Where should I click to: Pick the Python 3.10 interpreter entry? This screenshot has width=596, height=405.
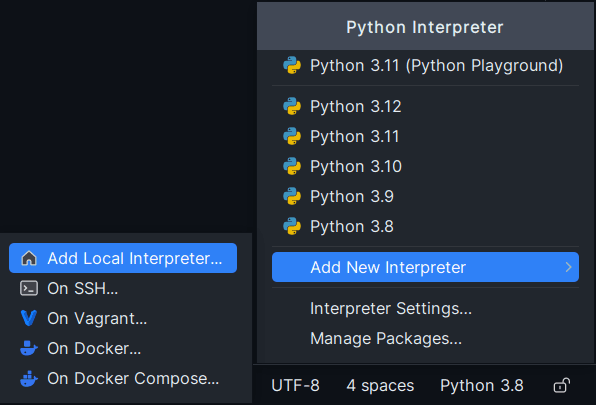pyautogui.click(x=425, y=166)
